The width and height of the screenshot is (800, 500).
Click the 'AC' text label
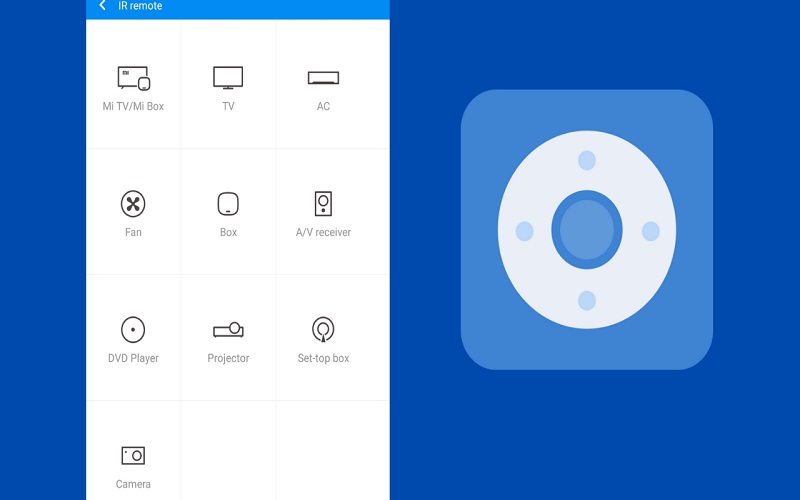pos(323,106)
